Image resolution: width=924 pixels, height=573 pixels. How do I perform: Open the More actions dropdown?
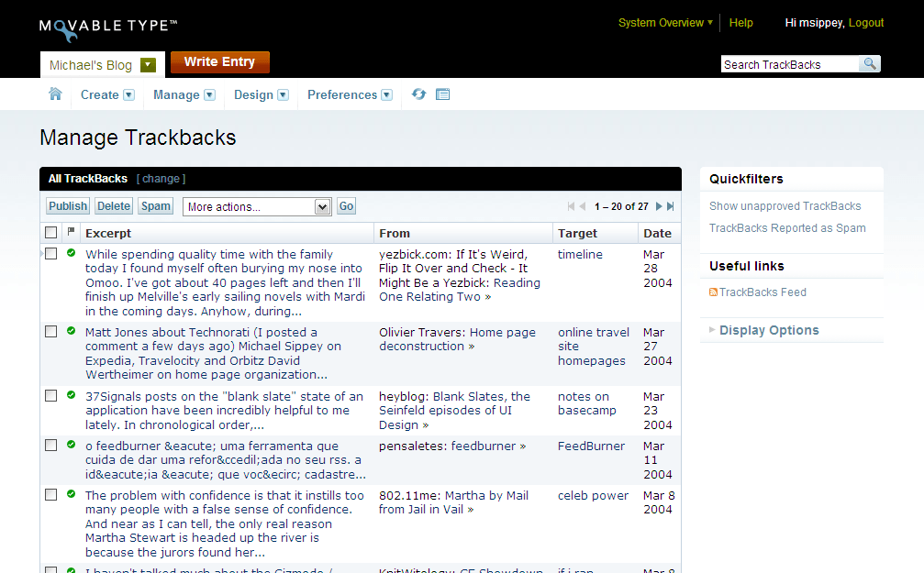(257, 206)
